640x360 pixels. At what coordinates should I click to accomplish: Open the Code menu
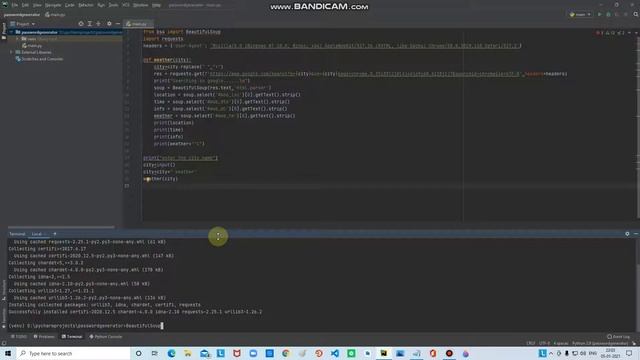coord(70,5)
